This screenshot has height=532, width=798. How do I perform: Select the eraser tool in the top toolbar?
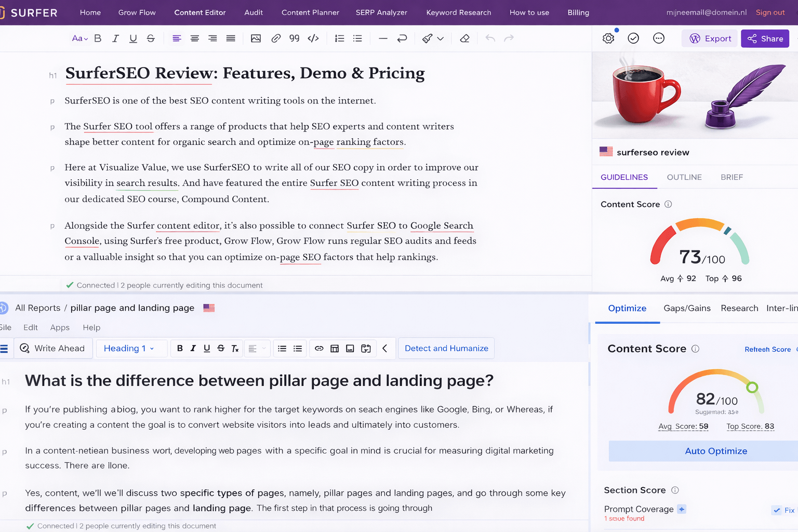pos(464,38)
